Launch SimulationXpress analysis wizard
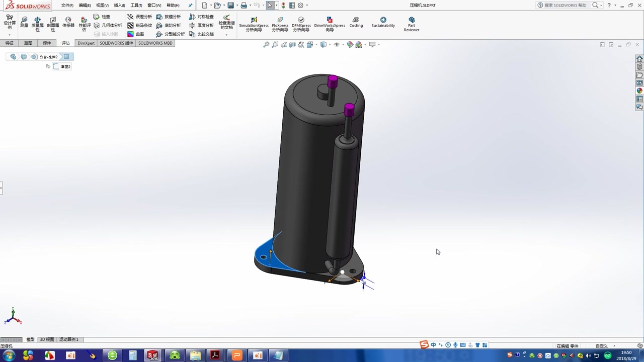The image size is (644, 362). (254, 24)
